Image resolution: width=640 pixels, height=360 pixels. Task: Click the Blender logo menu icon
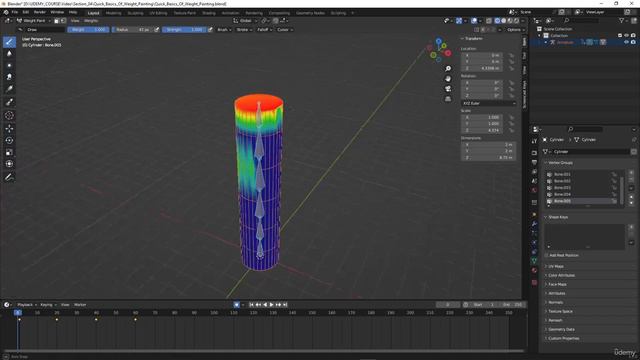(x=6, y=12)
